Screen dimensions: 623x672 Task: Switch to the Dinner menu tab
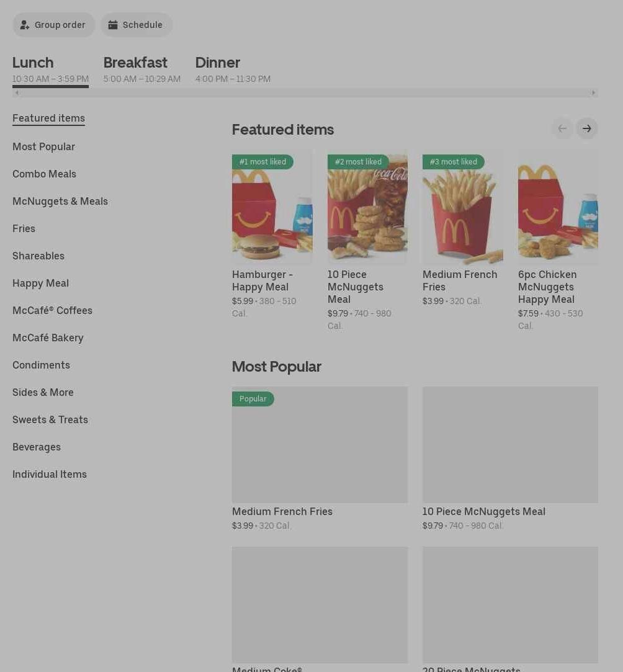point(233,69)
